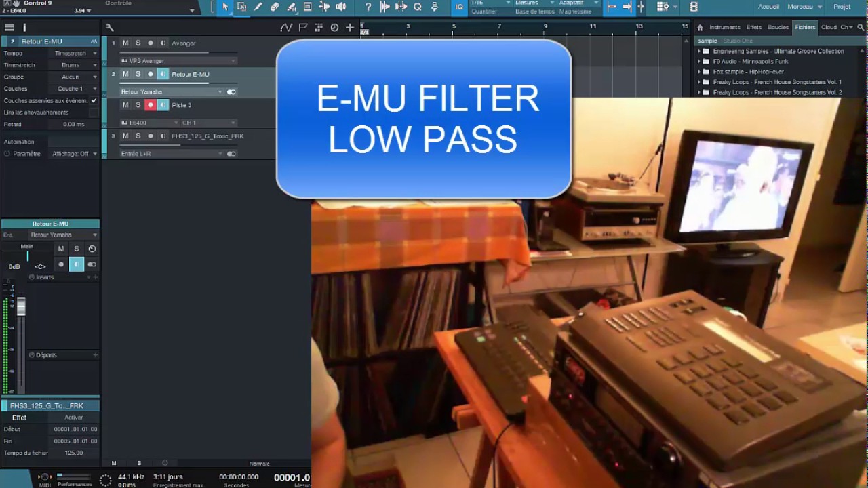868x488 pixels.
Task: Select the Arrow tool
Action: click(x=225, y=7)
